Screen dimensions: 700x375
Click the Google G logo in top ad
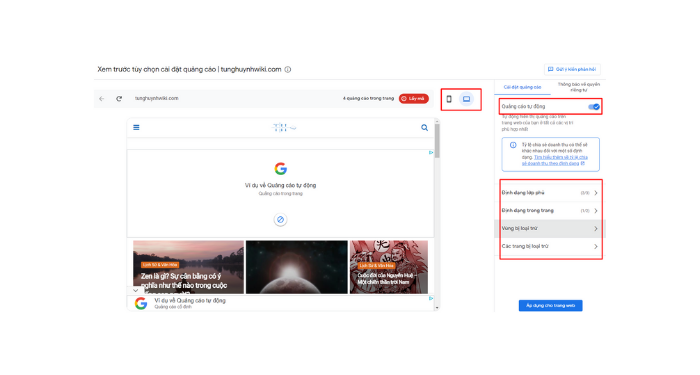pyautogui.click(x=280, y=169)
